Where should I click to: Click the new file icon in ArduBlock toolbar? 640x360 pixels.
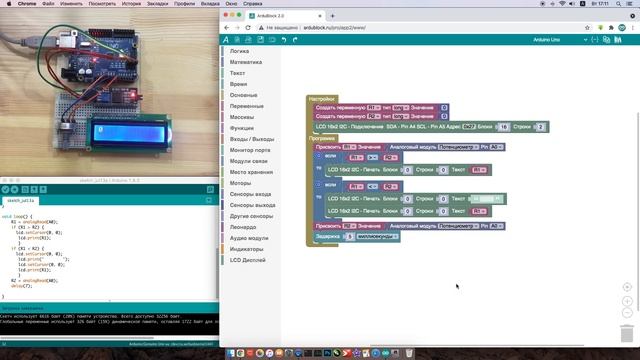coord(237,40)
